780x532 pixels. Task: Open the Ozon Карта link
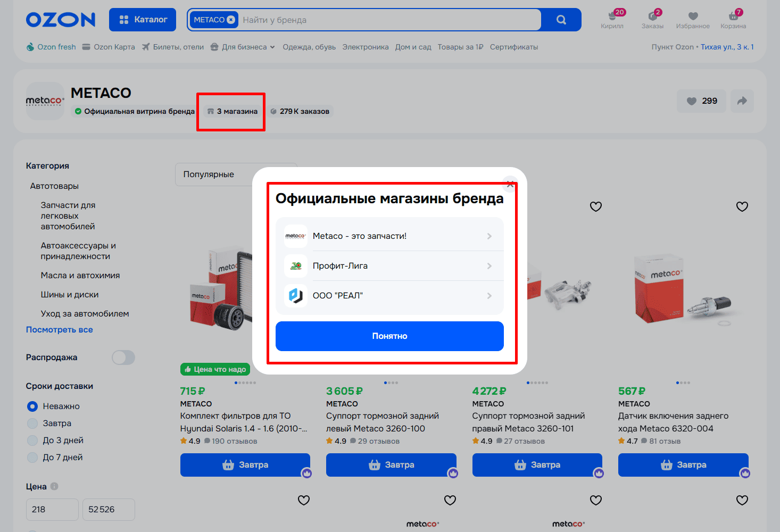click(109, 47)
